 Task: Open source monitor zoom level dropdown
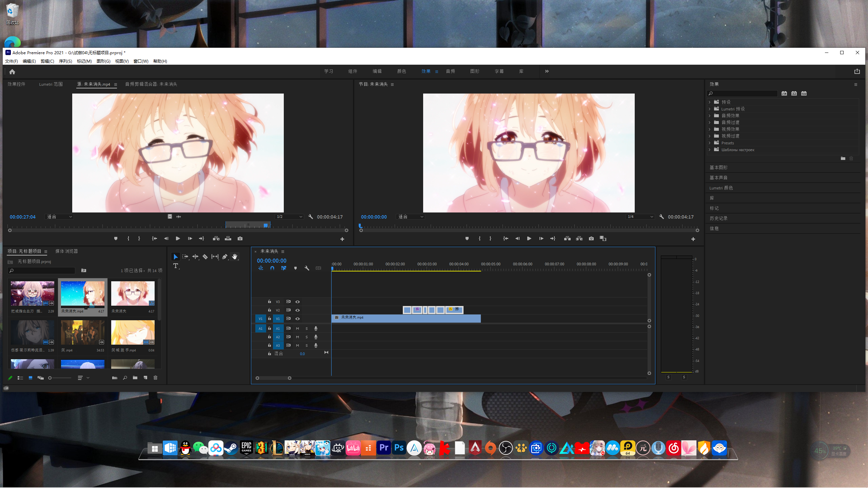point(59,217)
